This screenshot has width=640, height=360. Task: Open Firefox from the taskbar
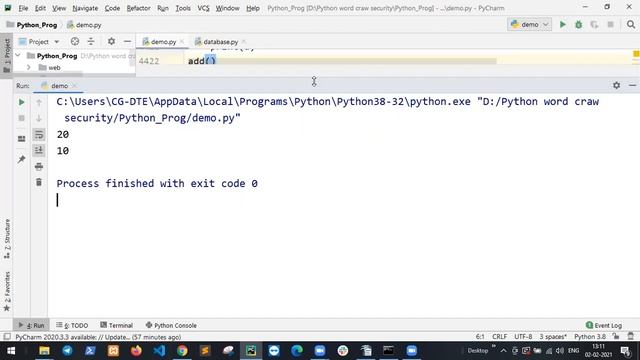coord(136,351)
